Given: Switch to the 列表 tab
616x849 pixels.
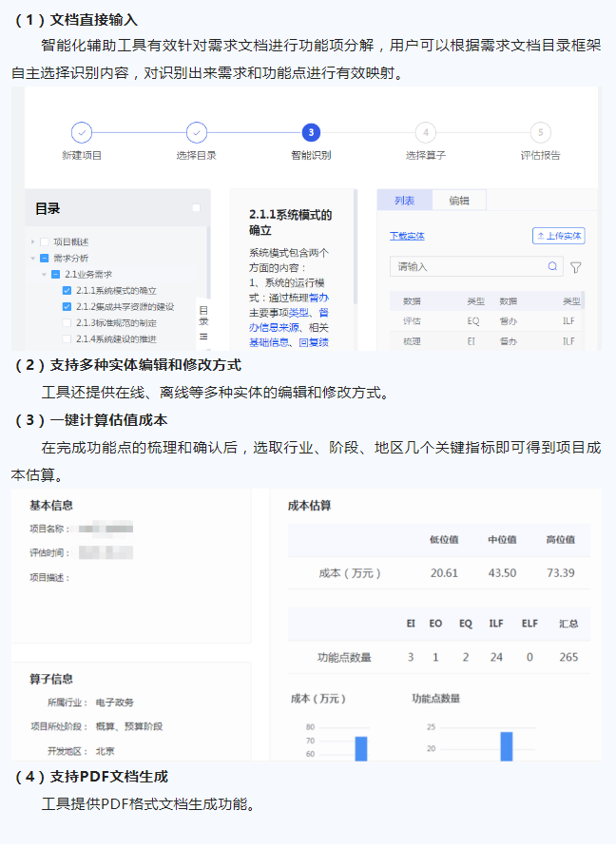Looking at the screenshot, I should pos(404,201).
